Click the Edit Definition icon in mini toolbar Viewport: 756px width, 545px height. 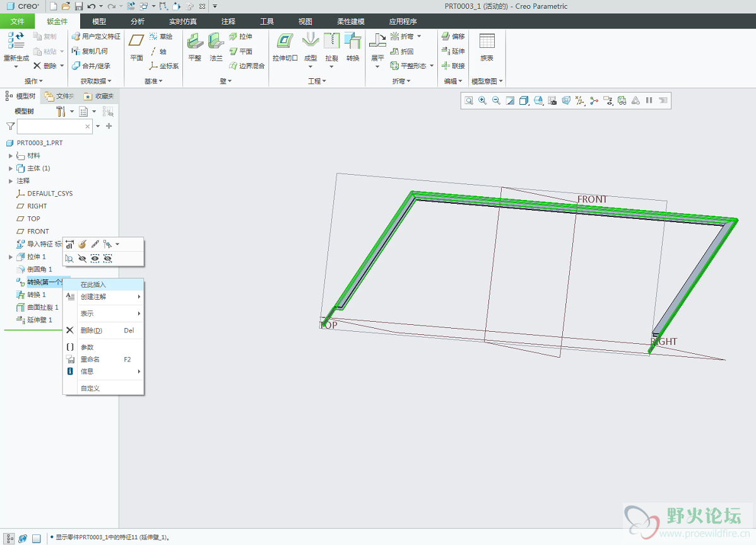point(83,244)
